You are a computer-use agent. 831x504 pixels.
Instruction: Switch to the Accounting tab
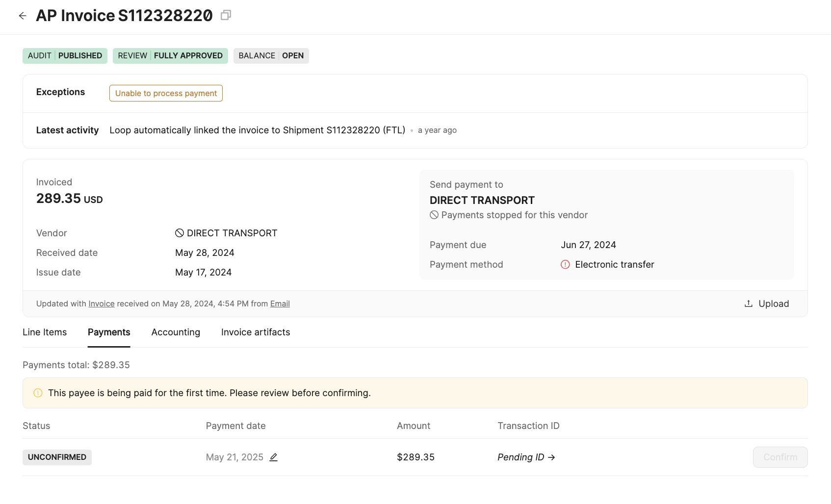(x=176, y=332)
